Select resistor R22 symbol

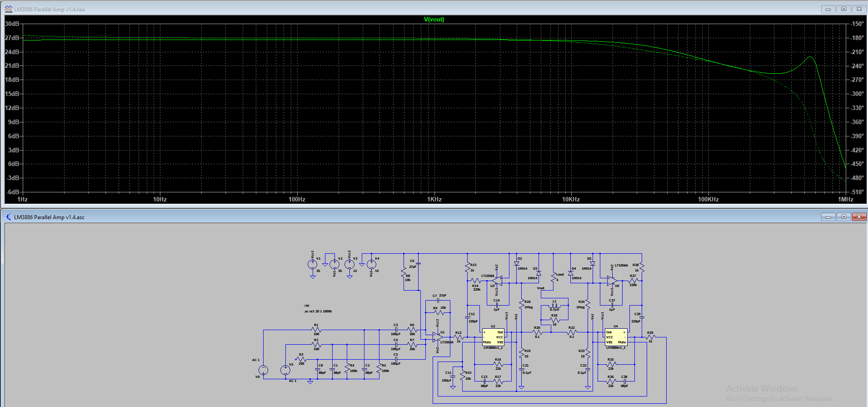click(x=572, y=332)
